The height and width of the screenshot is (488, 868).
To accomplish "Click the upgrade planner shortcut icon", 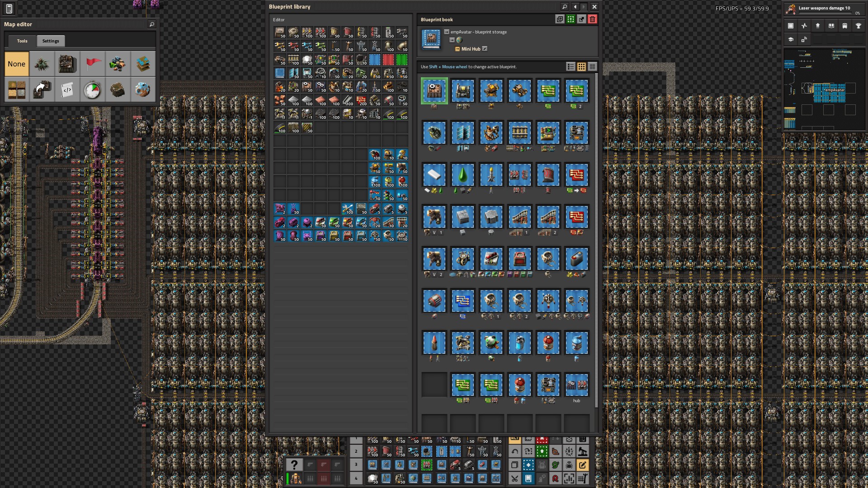I will pyautogui.click(x=542, y=451).
